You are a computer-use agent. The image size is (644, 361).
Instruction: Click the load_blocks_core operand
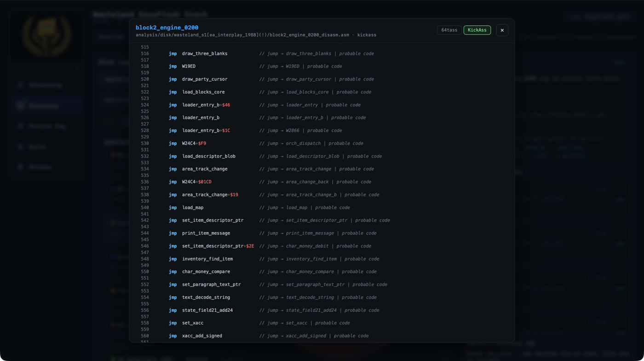(203, 92)
